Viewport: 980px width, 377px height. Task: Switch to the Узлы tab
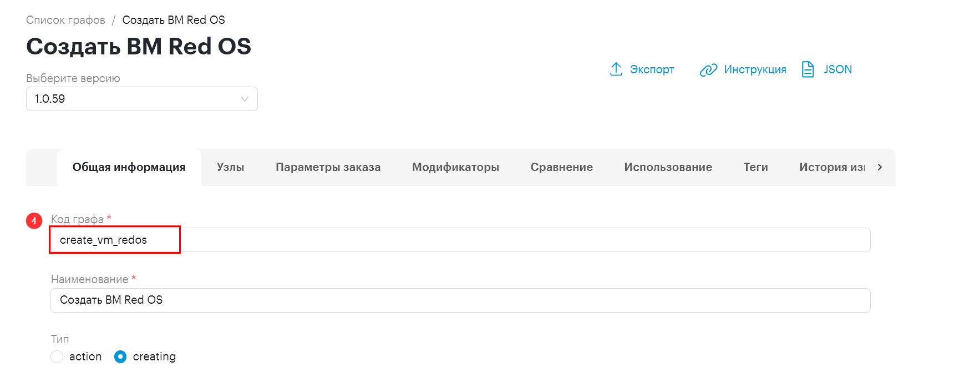pyautogui.click(x=231, y=167)
